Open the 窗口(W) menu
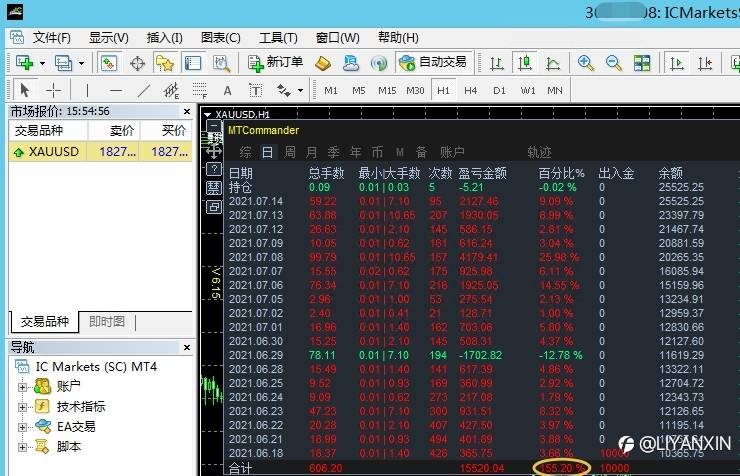 [x=337, y=38]
